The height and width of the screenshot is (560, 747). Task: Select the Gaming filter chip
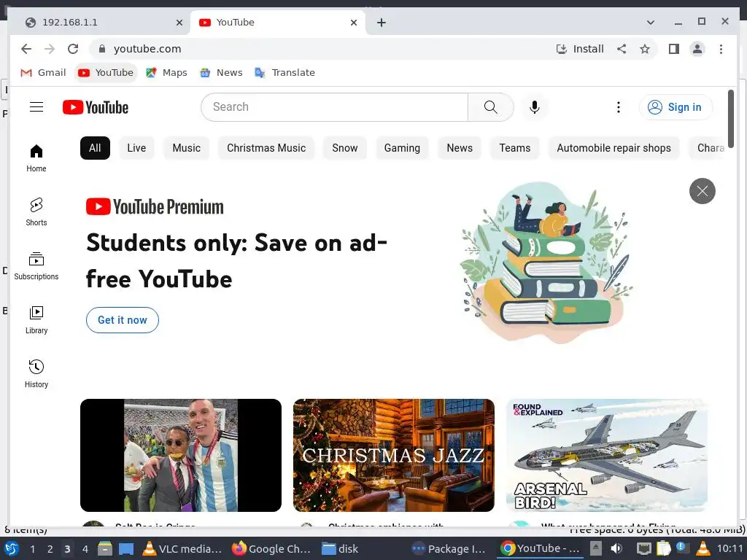pyautogui.click(x=402, y=148)
